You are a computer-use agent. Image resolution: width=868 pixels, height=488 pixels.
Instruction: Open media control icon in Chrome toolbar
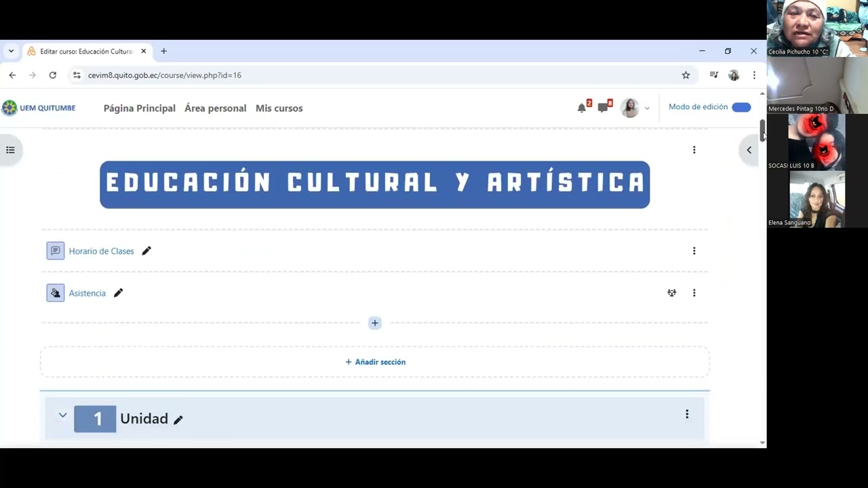713,75
